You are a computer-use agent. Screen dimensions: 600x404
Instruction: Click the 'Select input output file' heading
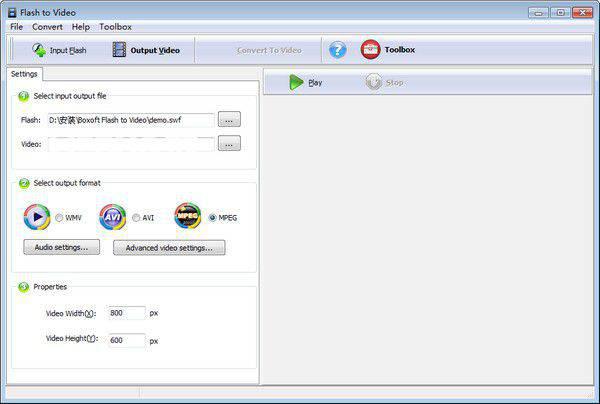click(70, 96)
